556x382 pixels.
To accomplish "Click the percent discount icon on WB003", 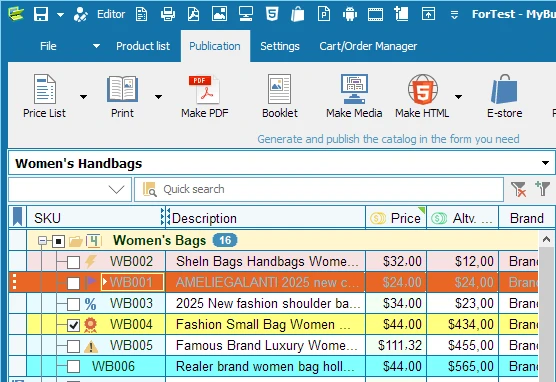I will 90,304.
